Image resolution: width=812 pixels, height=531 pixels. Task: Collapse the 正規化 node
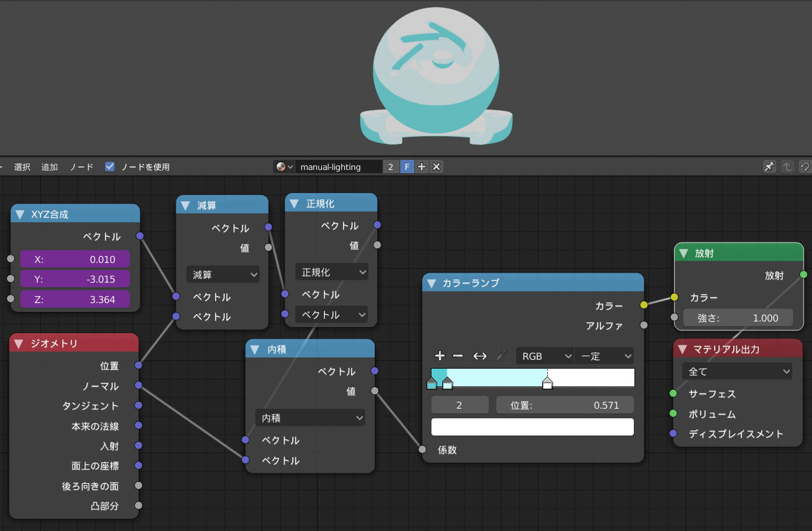tap(294, 204)
